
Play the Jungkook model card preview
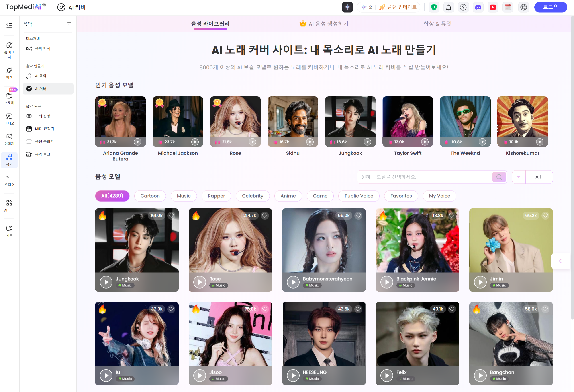(106, 282)
